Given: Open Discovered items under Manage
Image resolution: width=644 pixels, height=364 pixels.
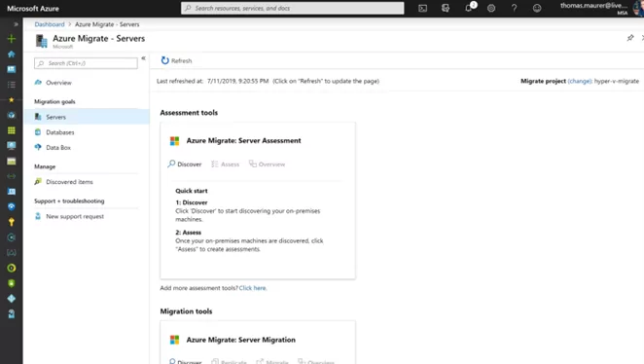Looking at the screenshot, I should click(x=69, y=182).
